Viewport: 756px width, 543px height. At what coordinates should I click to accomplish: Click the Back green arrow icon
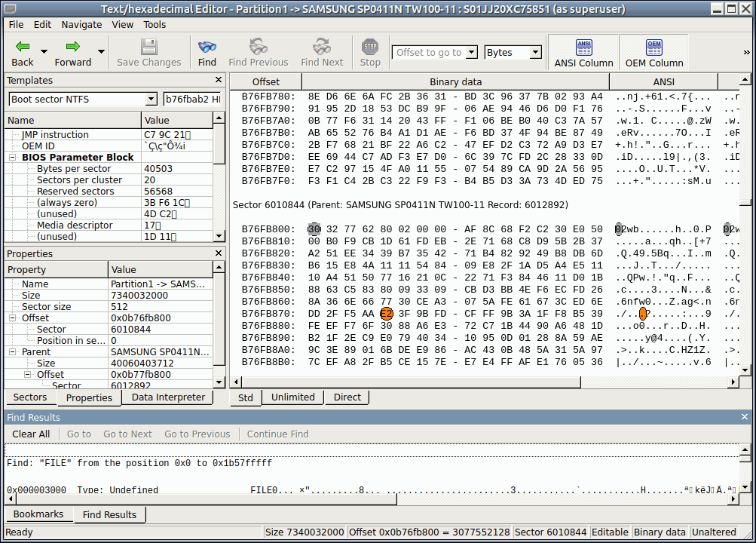click(23, 47)
